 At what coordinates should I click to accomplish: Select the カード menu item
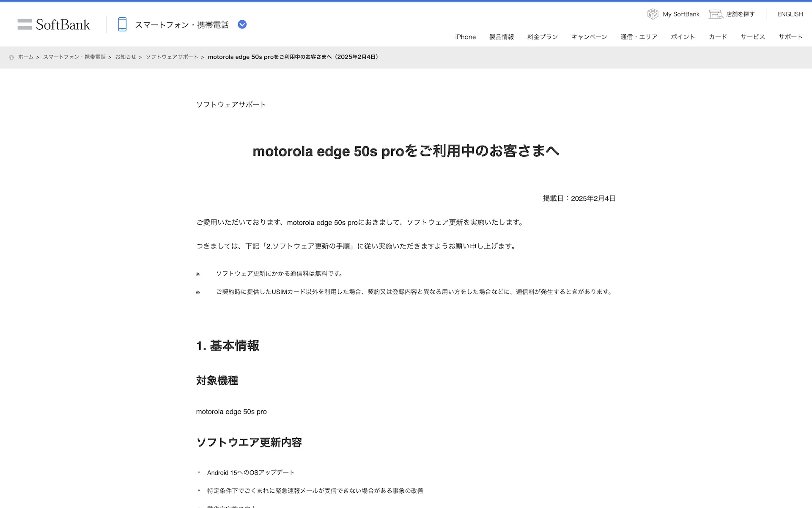pyautogui.click(x=718, y=37)
